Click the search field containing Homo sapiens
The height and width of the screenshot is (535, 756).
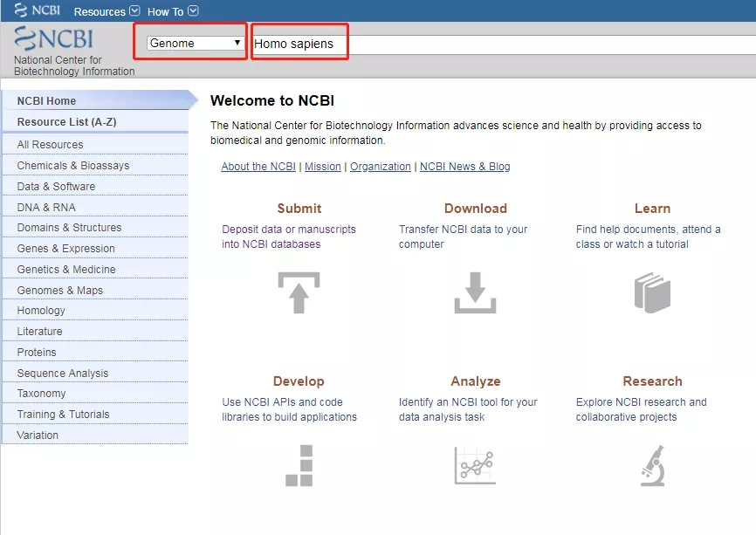(504, 44)
